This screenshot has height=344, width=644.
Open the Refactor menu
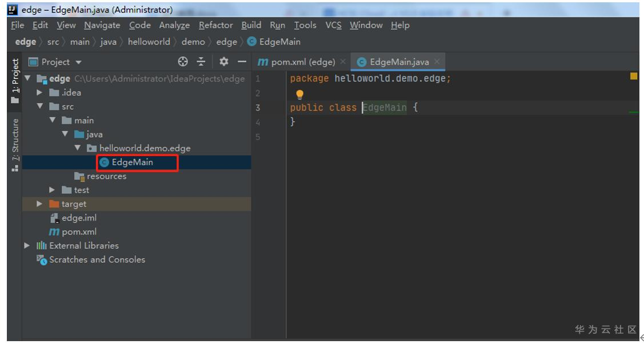[x=216, y=26]
